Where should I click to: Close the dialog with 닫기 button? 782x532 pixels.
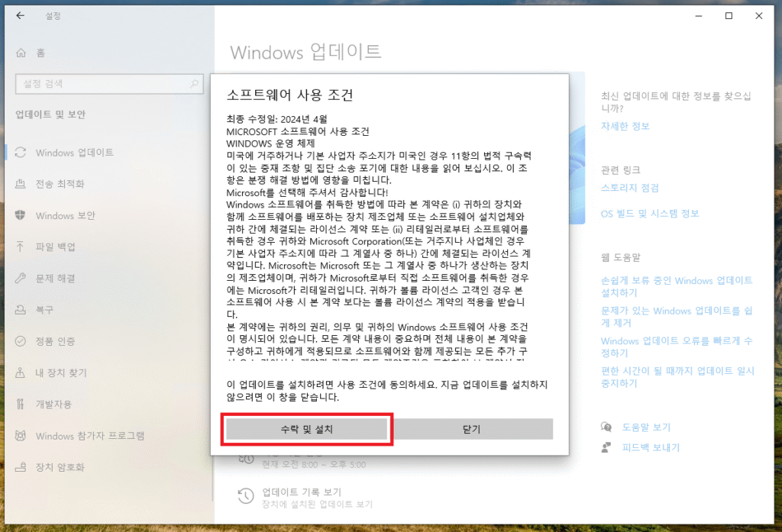coord(472,429)
